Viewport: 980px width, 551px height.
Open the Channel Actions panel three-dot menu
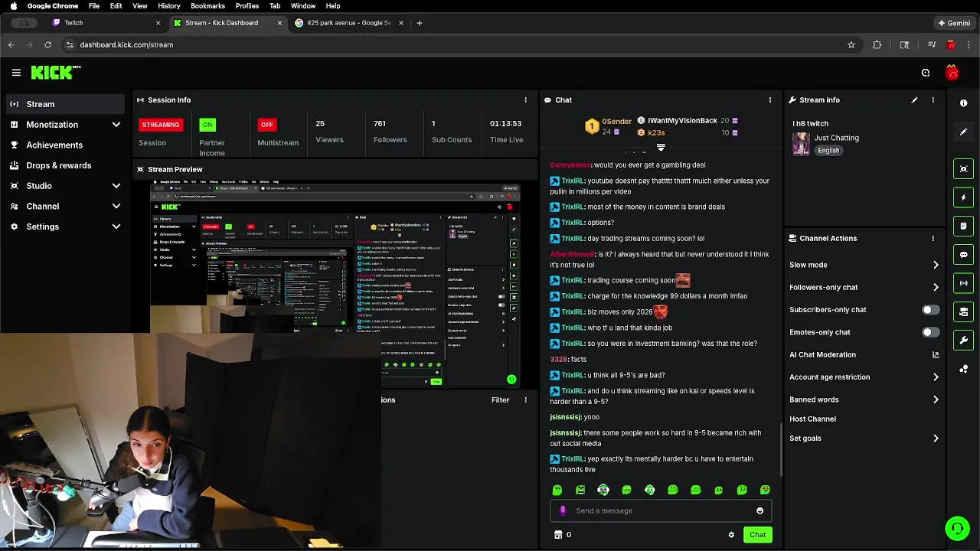933,239
